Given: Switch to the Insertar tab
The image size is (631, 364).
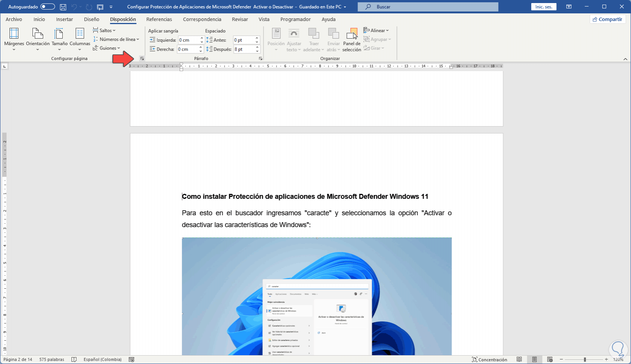Looking at the screenshot, I should click(x=64, y=19).
